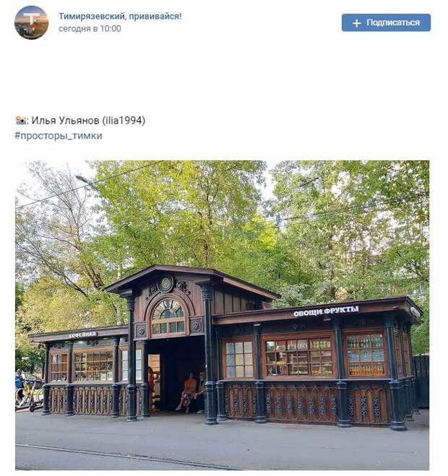Click the author credit Илья Ульянов (ilia1994)
This screenshot has height=476, width=448.
tap(88, 121)
